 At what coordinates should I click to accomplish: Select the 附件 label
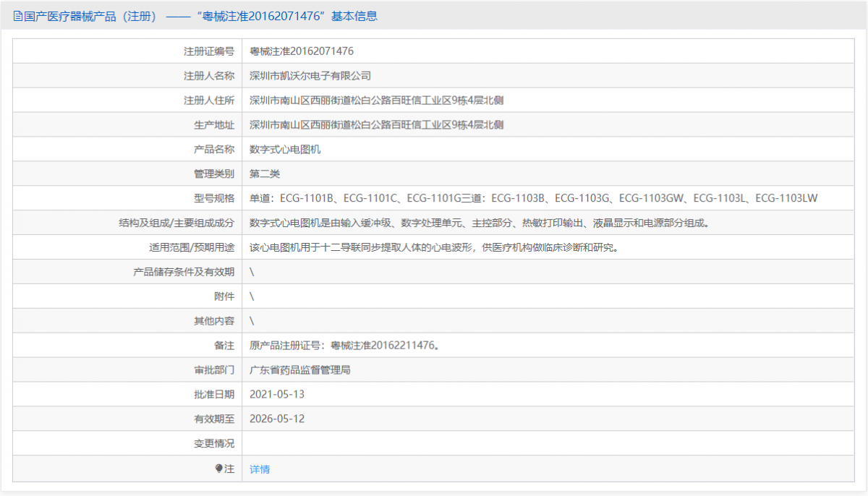click(224, 297)
